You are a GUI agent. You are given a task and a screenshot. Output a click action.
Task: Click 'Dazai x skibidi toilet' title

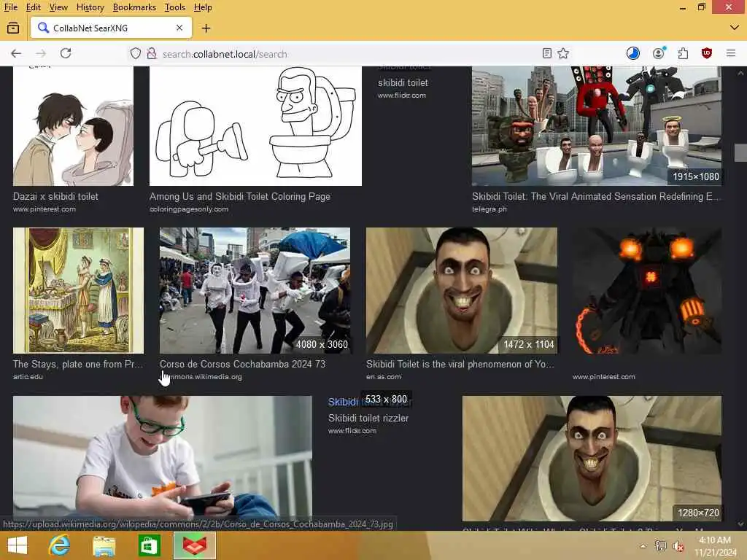pyautogui.click(x=55, y=196)
